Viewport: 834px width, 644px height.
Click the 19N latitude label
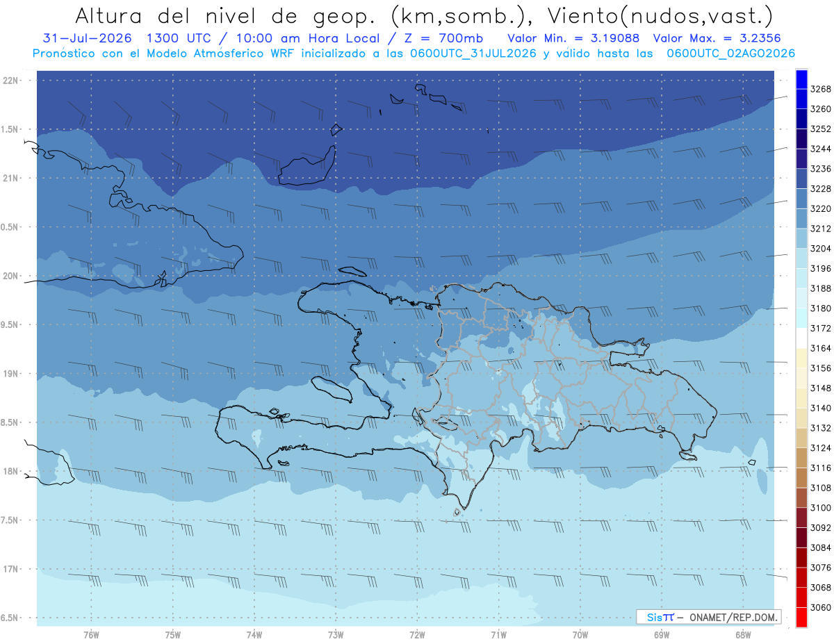[x=12, y=374]
